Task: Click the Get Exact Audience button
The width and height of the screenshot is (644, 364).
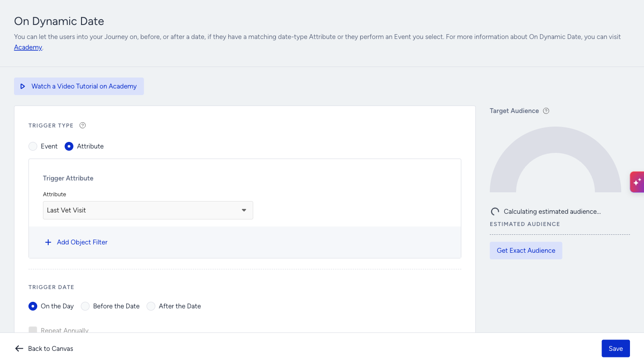Action: pos(526,251)
